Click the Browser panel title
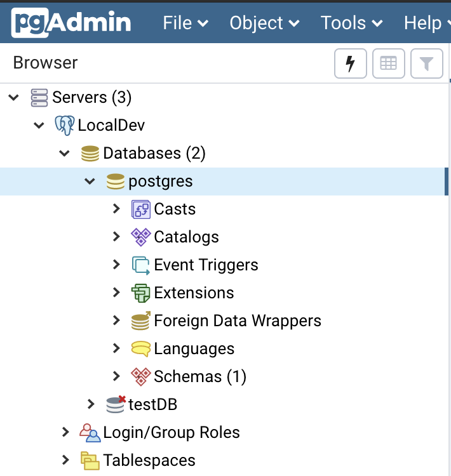 45,63
